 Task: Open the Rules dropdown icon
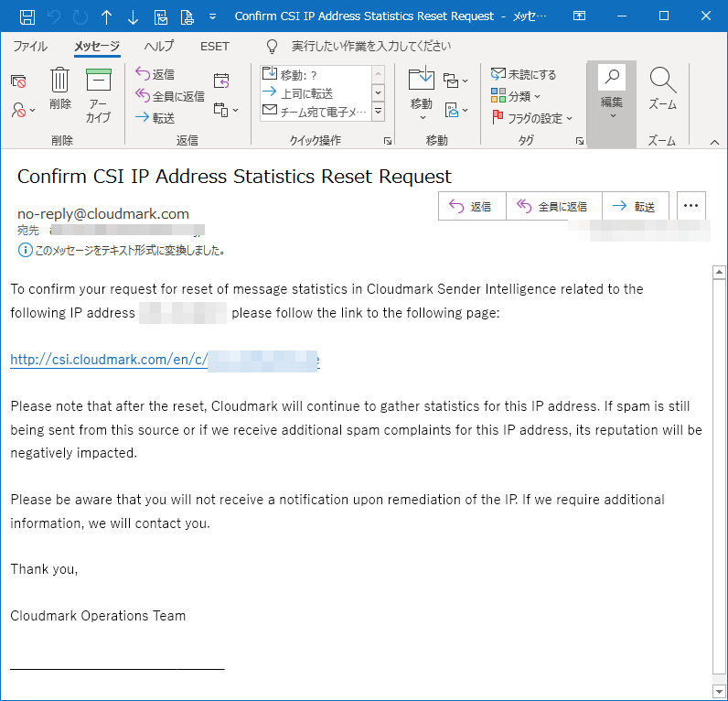[x=455, y=81]
